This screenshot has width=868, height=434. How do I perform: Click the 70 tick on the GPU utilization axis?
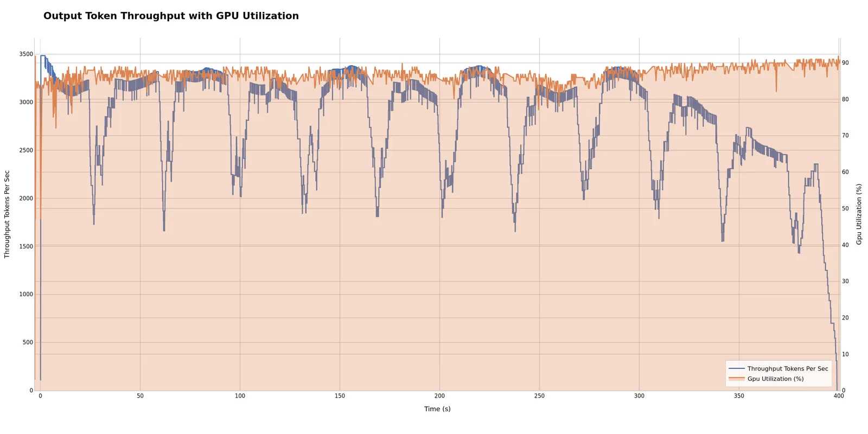(x=845, y=136)
